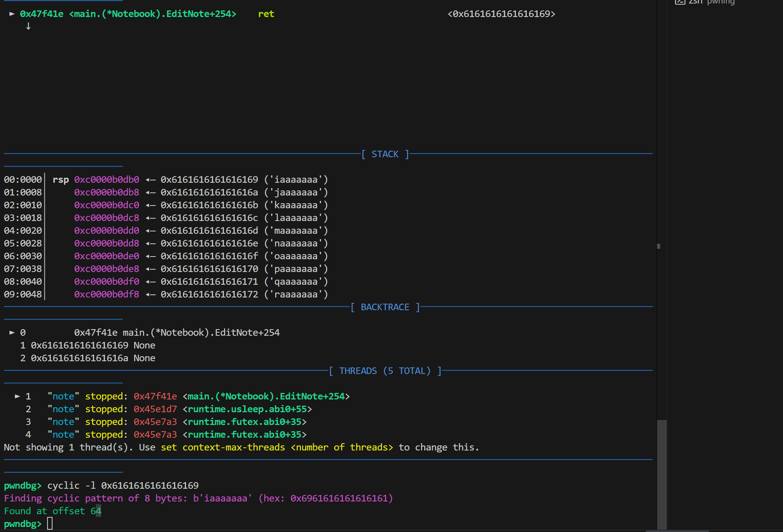The image size is (783, 532).
Task: Click the THREADS (5 TOTAL) header
Action: (x=385, y=371)
